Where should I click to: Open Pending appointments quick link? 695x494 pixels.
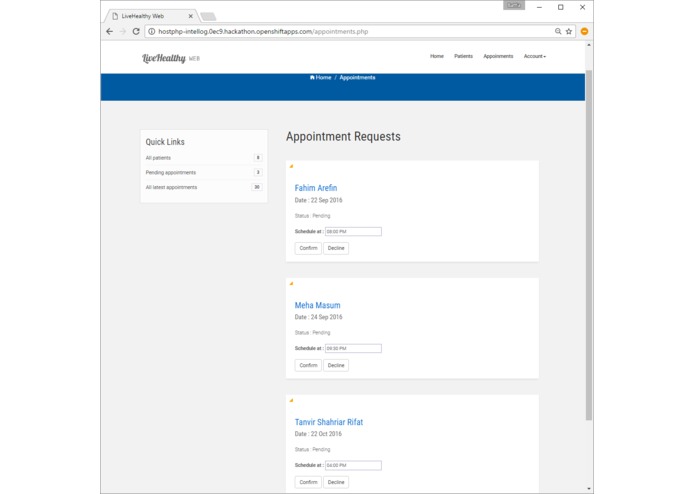coord(171,172)
